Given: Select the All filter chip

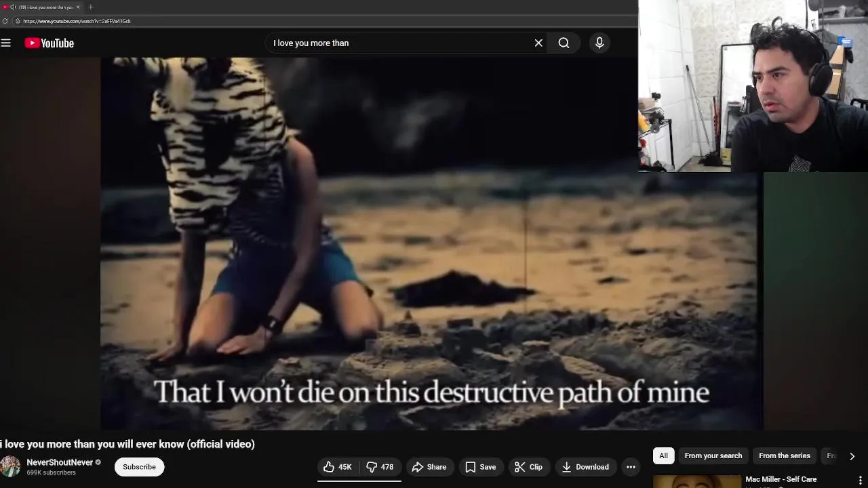Looking at the screenshot, I should click(x=663, y=455).
